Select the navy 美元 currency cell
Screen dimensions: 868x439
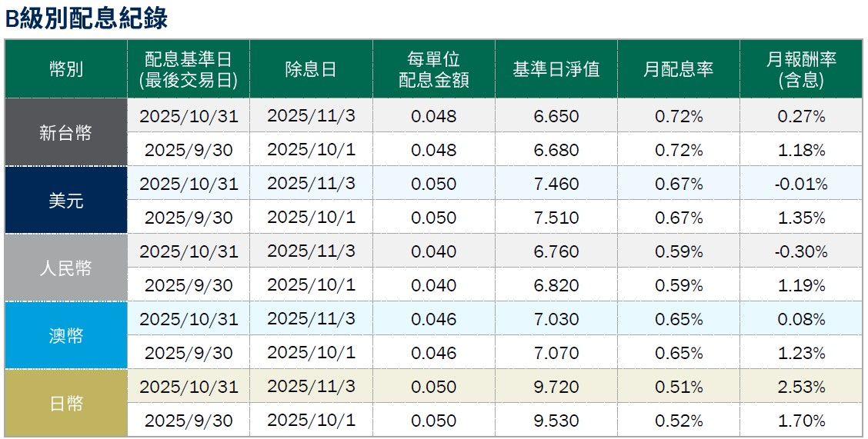click(65, 201)
